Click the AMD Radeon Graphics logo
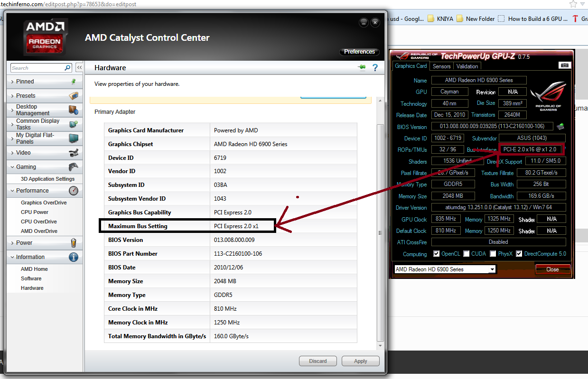Screen dimensions: 588x379 click(45, 37)
